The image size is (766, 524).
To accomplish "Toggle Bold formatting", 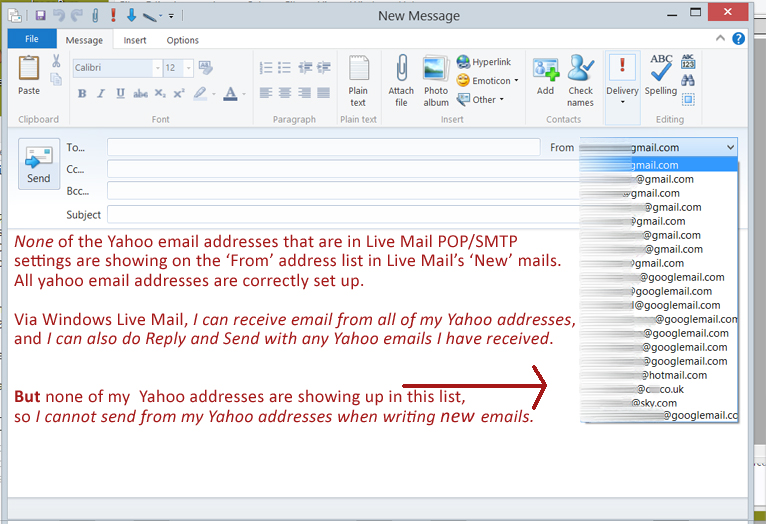I will (82, 93).
